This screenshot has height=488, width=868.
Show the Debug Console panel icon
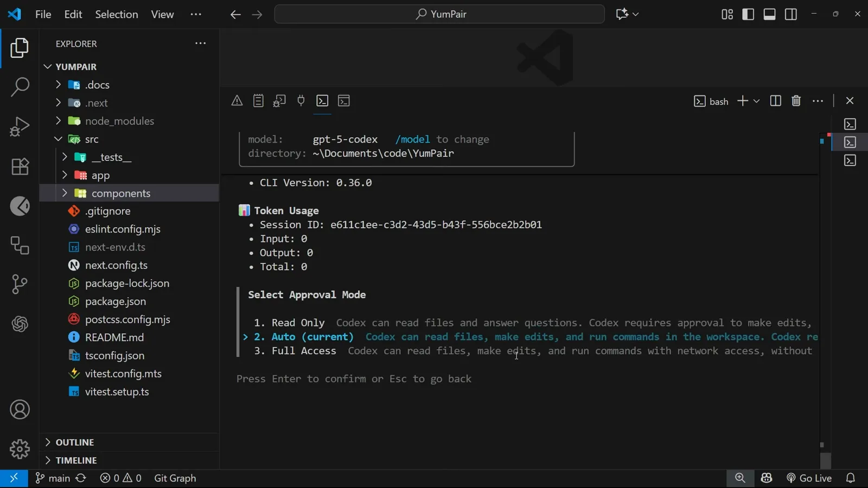(x=279, y=101)
